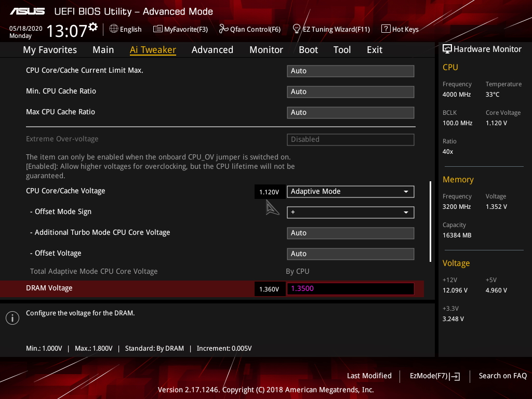The image size is (532, 399).
Task: Click the +12V 12.096 V reading
Action: click(455, 290)
